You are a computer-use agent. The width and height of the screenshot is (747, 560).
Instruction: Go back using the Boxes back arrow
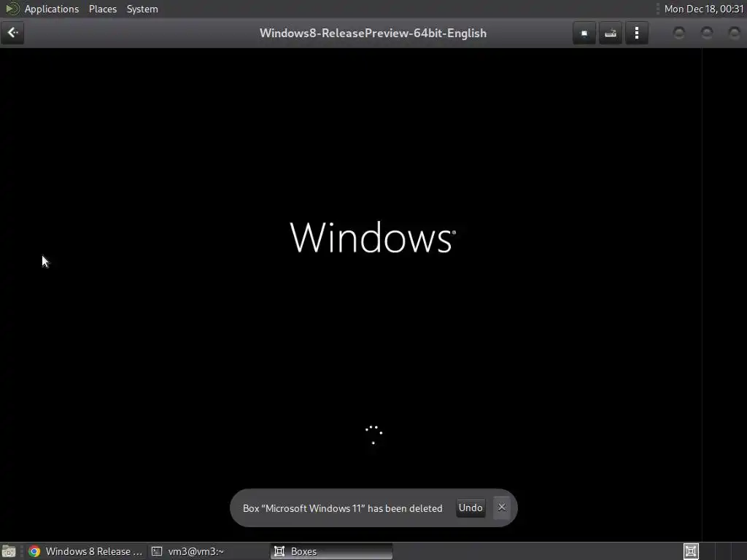click(x=12, y=33)
